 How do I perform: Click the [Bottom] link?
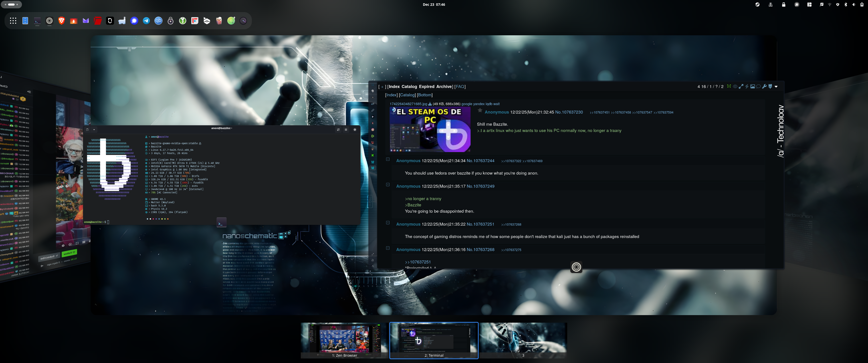425,95
